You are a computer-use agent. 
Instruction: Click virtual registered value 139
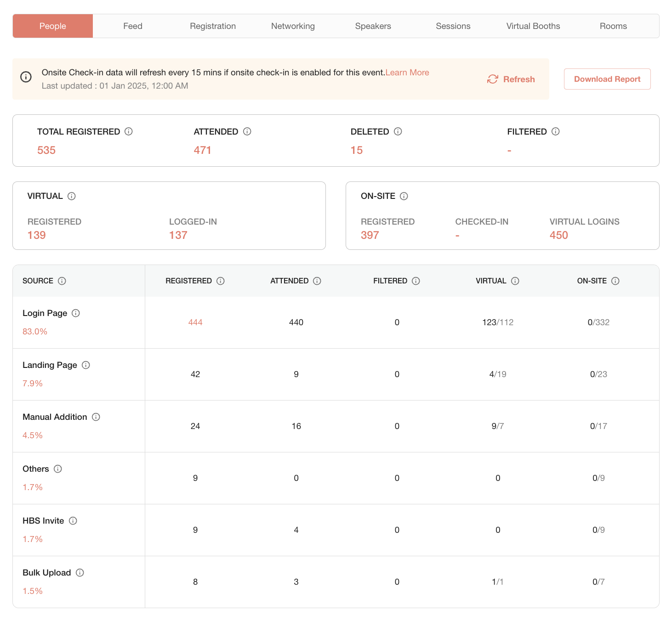tap(37, 235)
